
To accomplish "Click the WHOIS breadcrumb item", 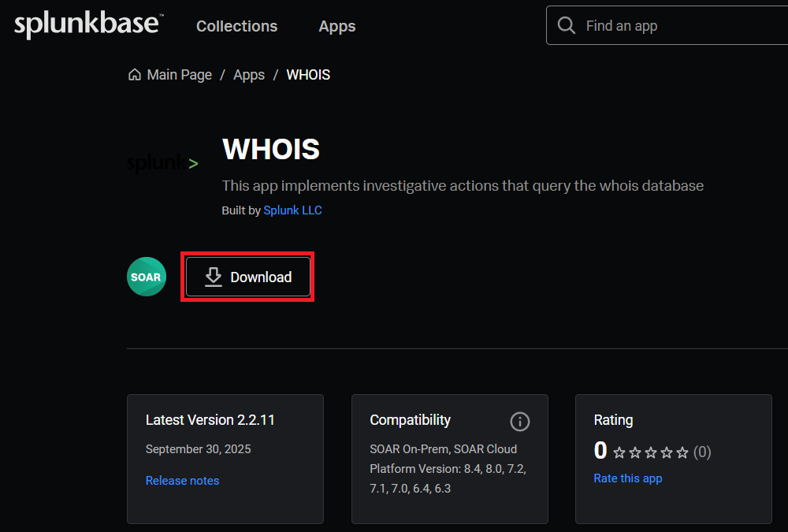I will (308, 75).
